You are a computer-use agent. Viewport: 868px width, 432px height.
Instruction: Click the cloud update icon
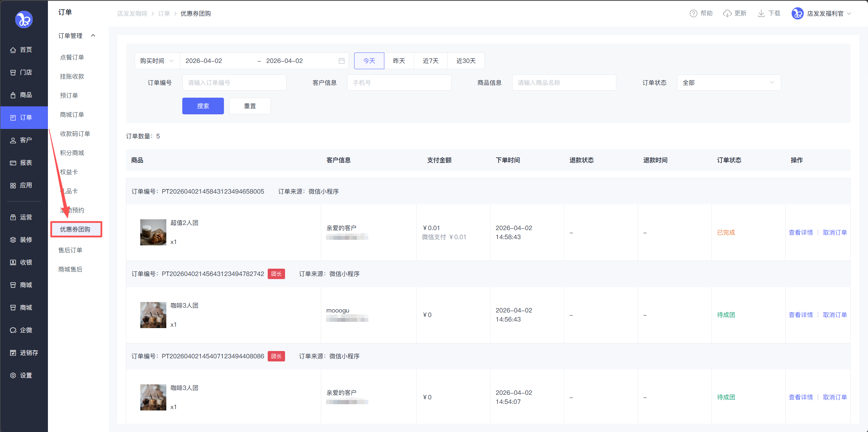pyautogui.click(x=727, y=14)
